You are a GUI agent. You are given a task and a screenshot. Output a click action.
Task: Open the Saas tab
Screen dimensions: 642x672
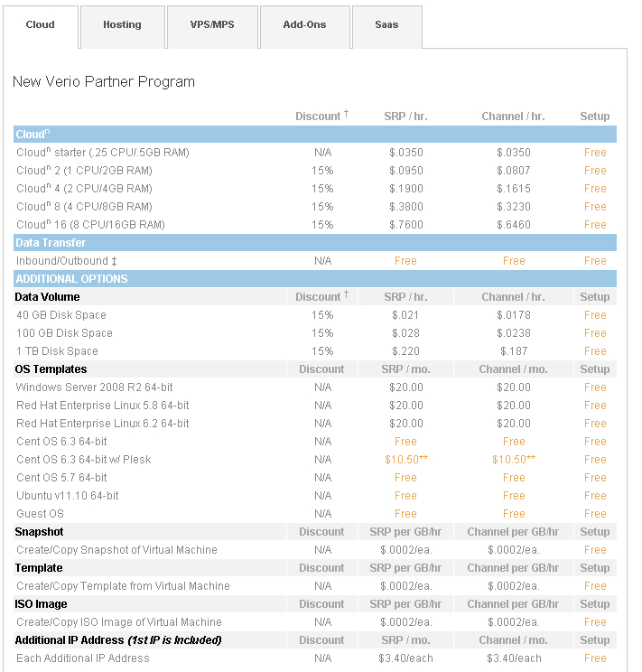pos(387,27)
